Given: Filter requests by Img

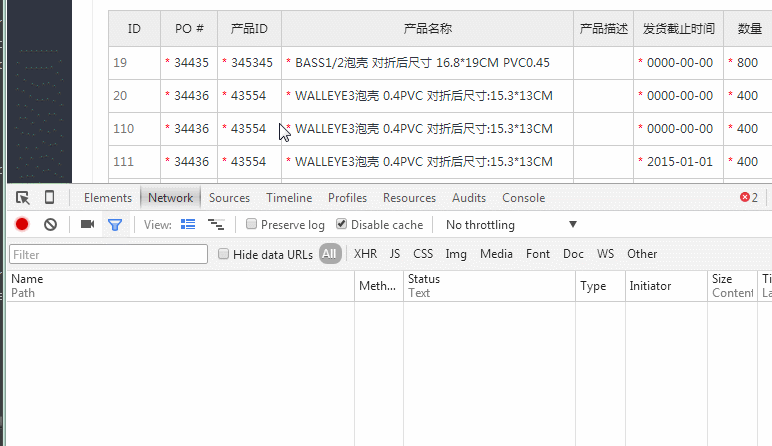Looking at the screenshot, I should [x=456, y=254].
